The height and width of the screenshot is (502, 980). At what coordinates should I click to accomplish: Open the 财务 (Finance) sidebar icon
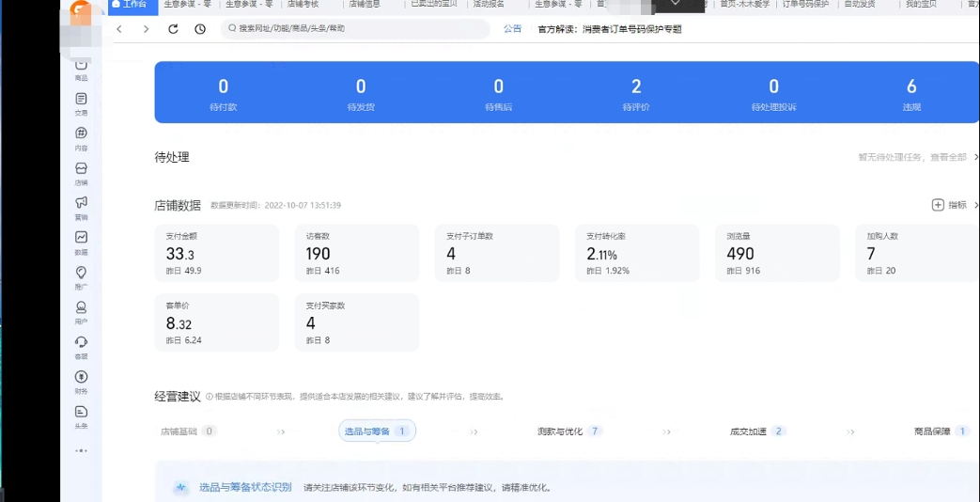[x=82, y=378]
